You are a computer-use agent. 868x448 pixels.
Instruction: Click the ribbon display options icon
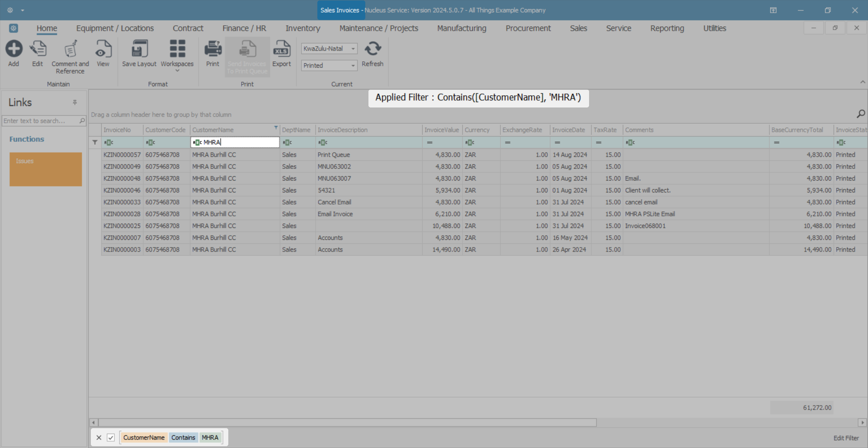[774, 10]
